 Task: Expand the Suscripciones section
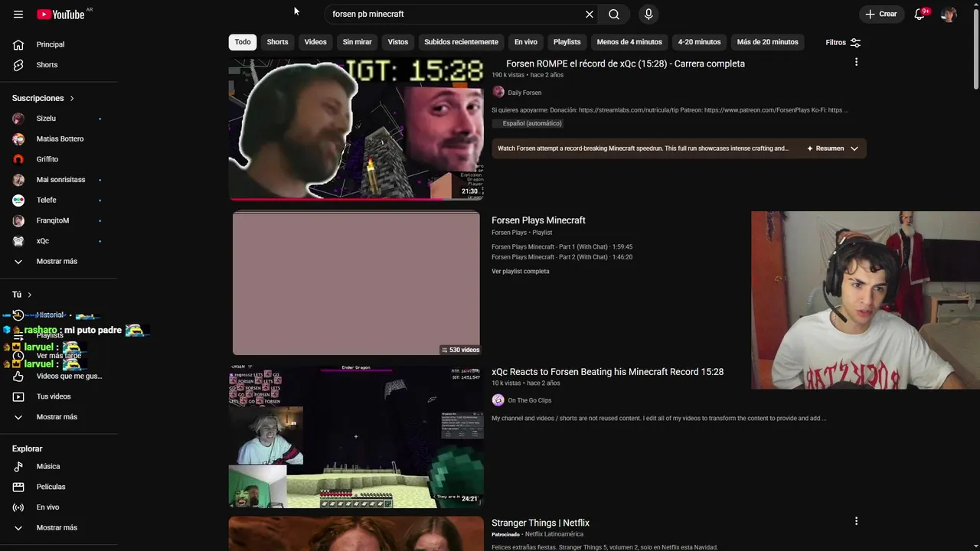click(x=43, y=98)
